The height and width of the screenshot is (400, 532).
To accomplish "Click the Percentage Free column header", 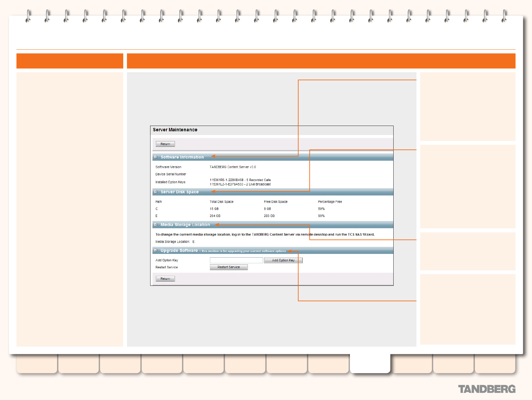I will (330, 202).
